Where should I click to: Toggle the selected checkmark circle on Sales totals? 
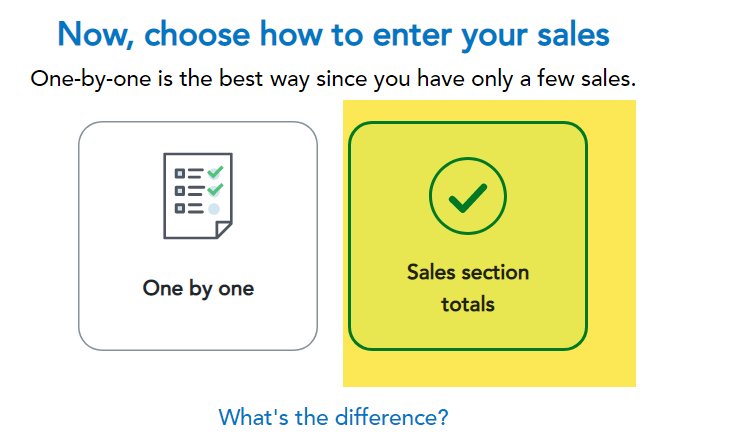[468, 196]
